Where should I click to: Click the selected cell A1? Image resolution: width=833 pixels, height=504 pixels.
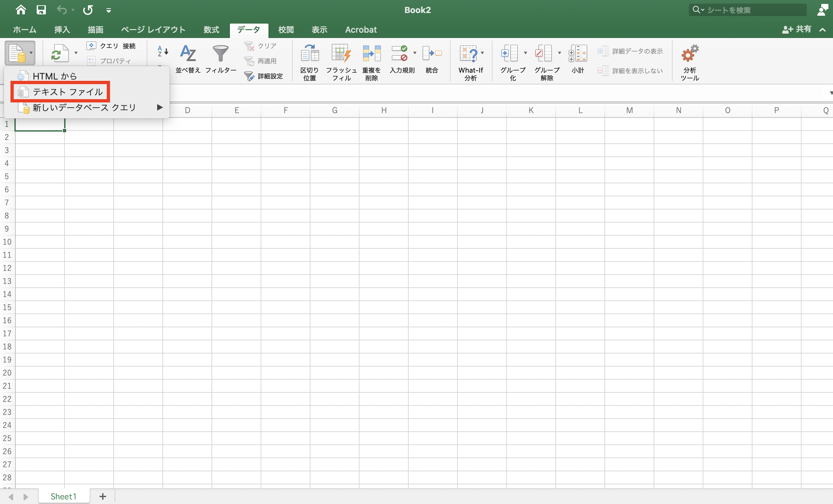pyautogui.click(x=40, y=124)
